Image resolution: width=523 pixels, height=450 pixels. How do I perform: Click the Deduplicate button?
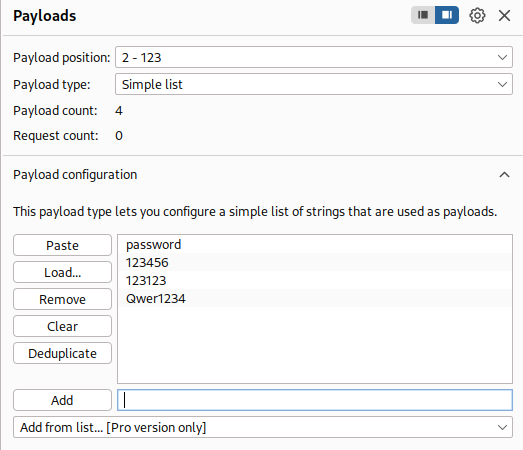tap(62, 353)
